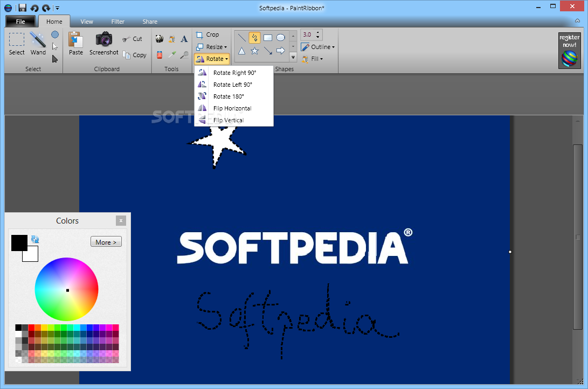Open the File menu
Image resolution: width=588 pixels, height=389 pixels.
click(x=20, y=22)
